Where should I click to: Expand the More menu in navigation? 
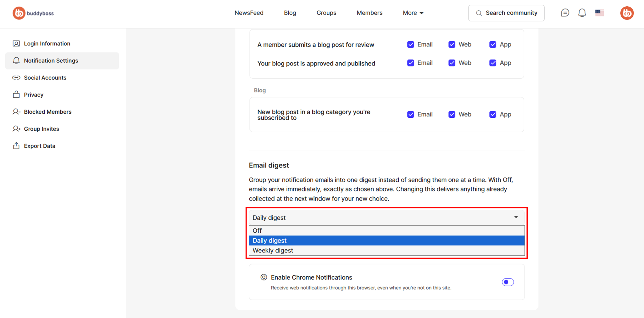coord(413,13)
